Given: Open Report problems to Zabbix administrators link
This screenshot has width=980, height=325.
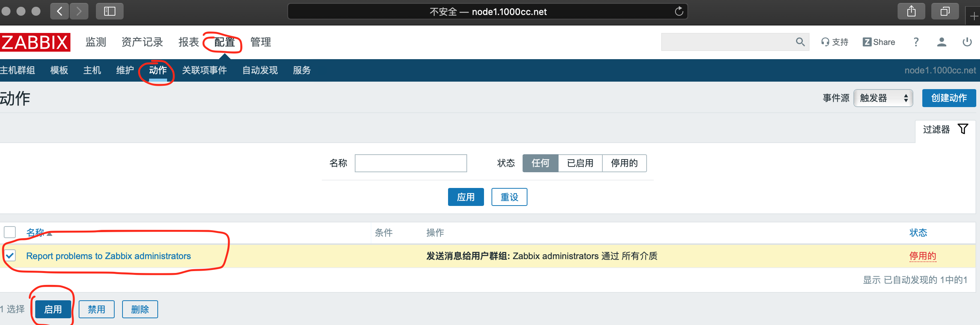Looking at the screenshot, I should 108,256.
